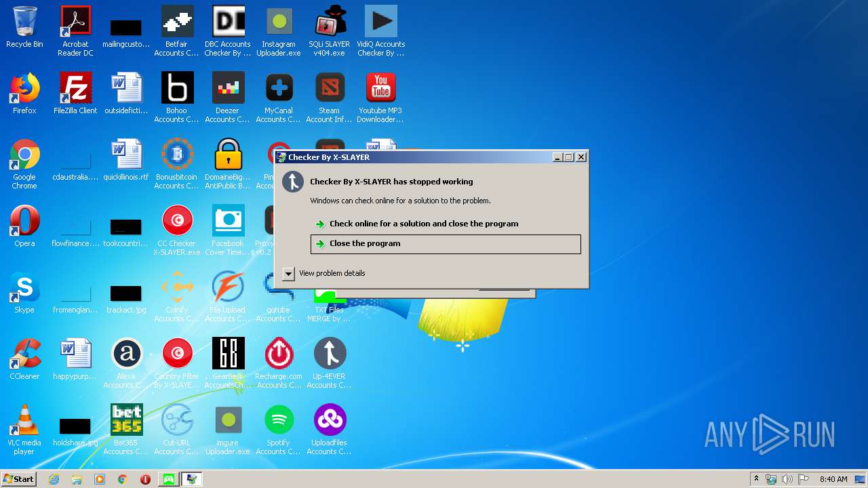Open Betfair Accounts Checker icon
Viewport: 868px width, 488px height.
pyautogui.click(x=177, y=31)
